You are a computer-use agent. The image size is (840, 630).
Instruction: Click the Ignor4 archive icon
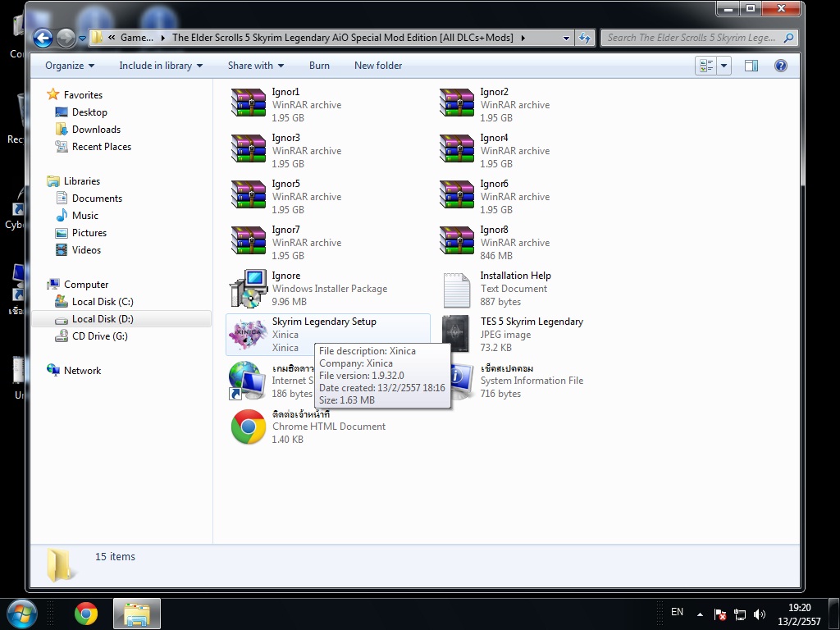[x=456, y=149]
